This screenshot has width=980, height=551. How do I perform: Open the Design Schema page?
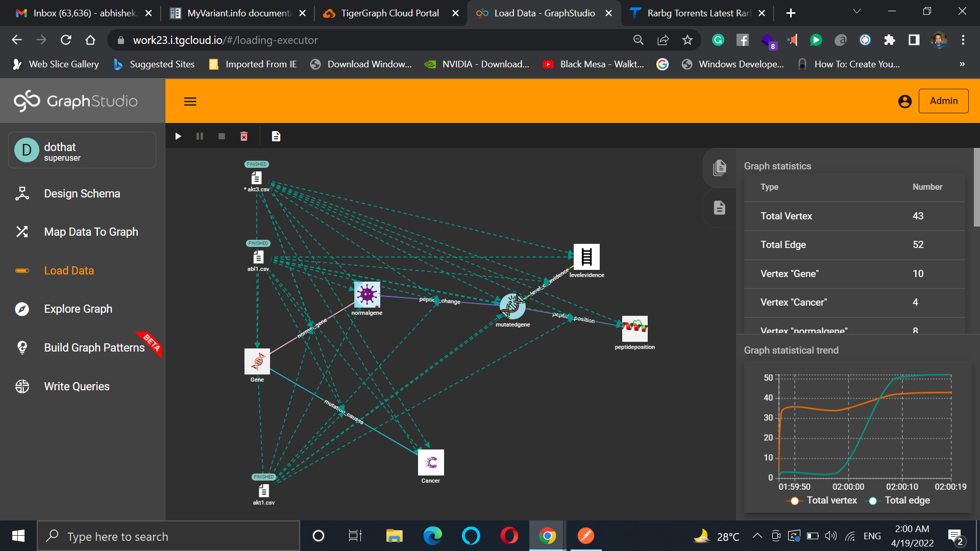point(82,194)
